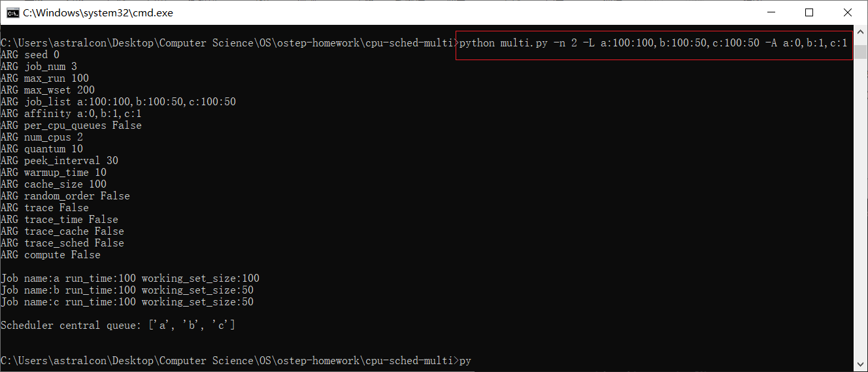
Task: Click the Job name:b working_set_size:50 line
Action: (127, 290)
